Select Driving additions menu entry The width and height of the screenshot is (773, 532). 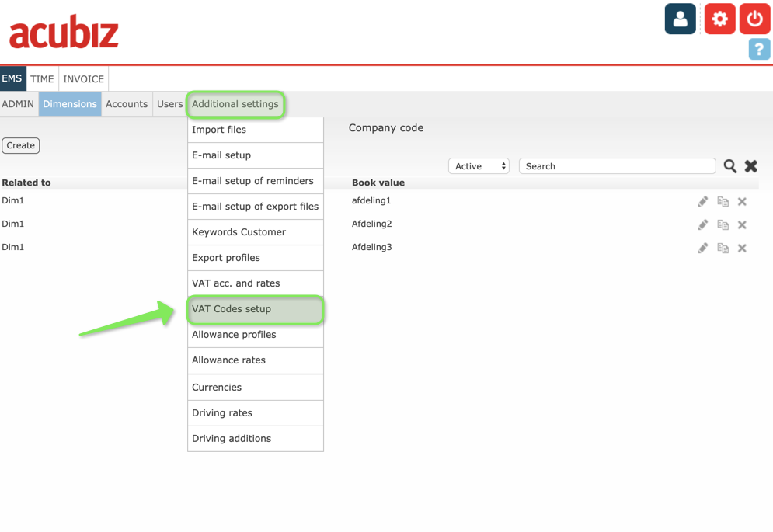(256, 439)
